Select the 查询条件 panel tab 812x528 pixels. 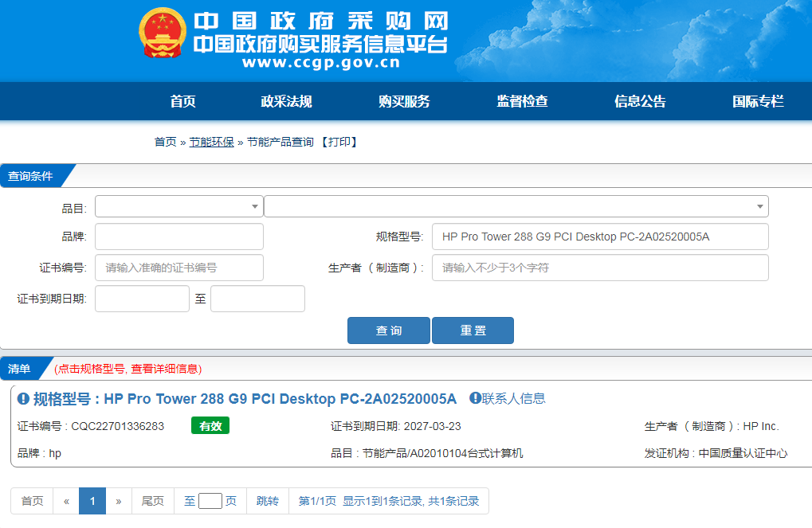(31, 176)
